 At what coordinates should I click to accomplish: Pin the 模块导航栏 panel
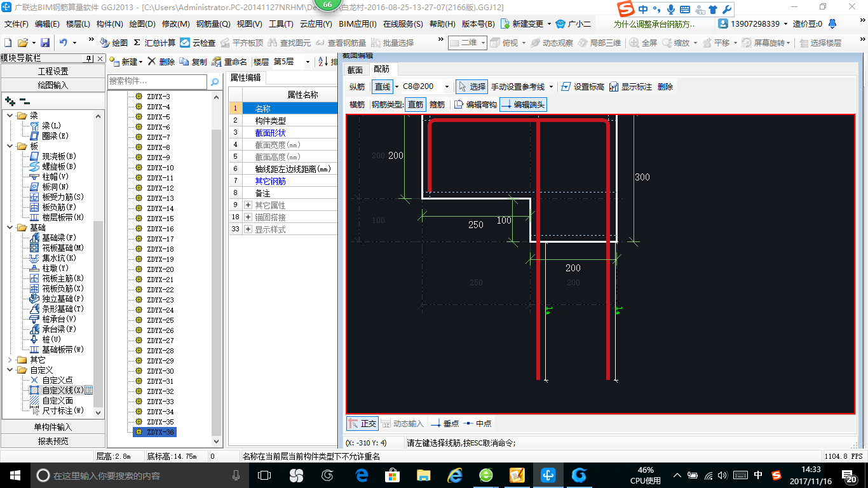point(90,58)
